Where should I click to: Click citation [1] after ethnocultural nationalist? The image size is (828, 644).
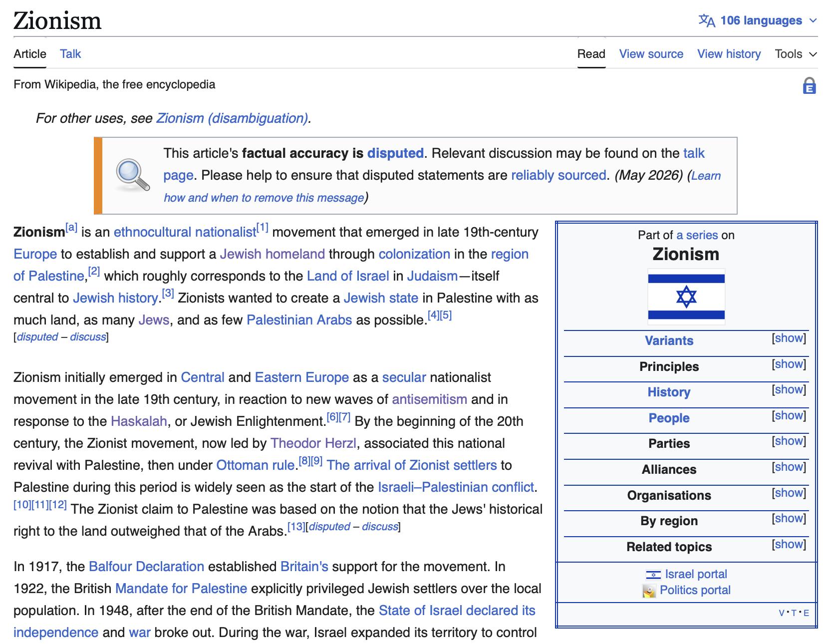coord(263,228)
